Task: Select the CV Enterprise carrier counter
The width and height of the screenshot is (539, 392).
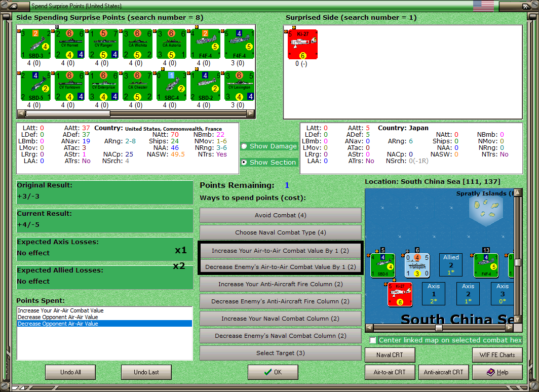Action: pos(104,86)
